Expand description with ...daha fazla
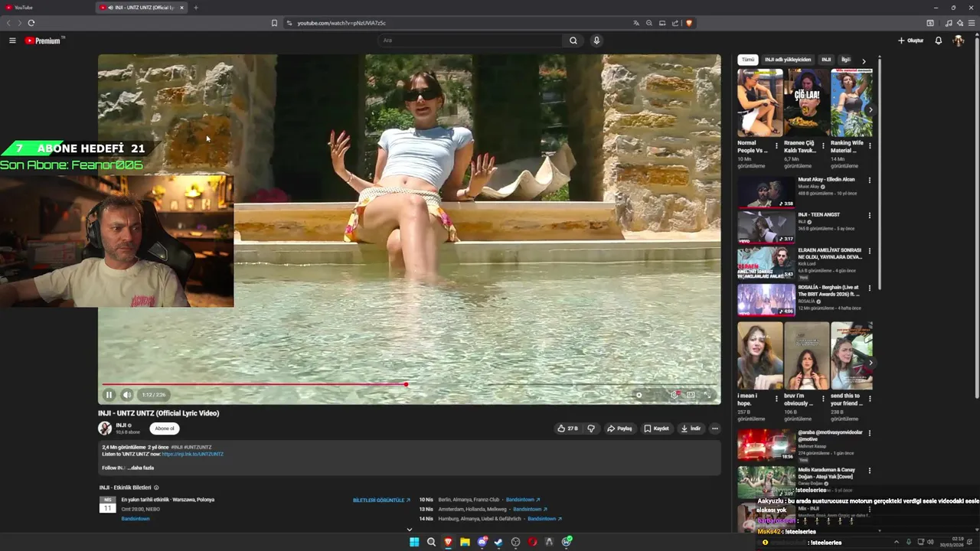 [x=142, y=468]
